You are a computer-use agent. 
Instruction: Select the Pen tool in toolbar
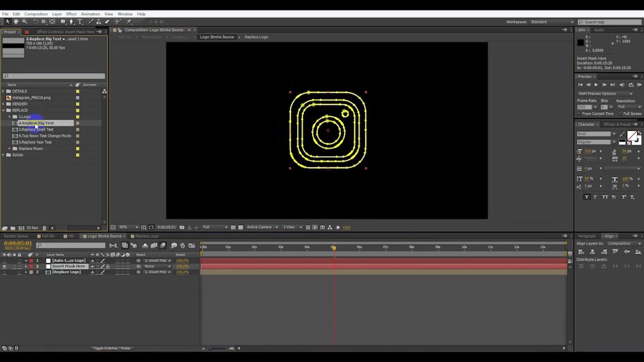[x=72, y=21]
